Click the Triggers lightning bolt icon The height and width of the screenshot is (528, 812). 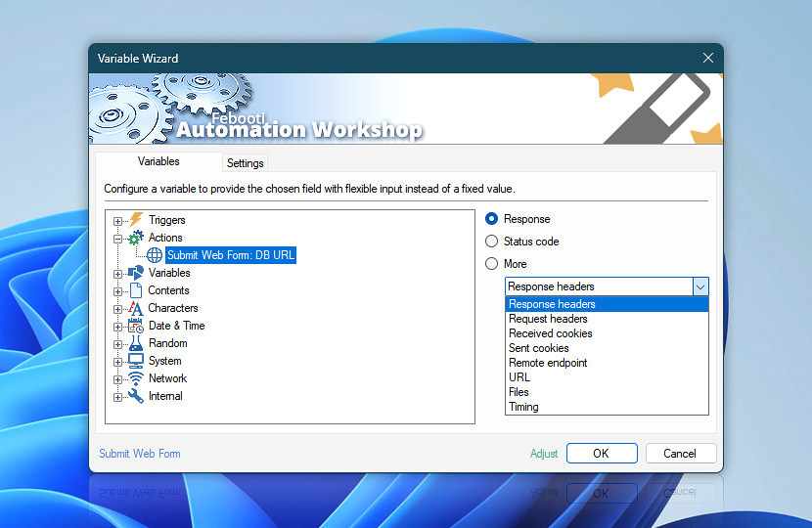pyautogui.click(x=136, y=219)
